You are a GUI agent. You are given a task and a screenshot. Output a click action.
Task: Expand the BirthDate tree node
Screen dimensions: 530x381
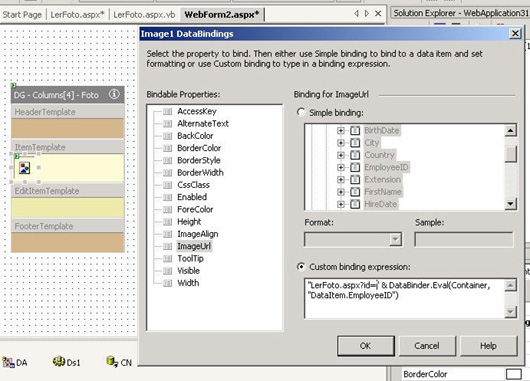tap(341, 130)
